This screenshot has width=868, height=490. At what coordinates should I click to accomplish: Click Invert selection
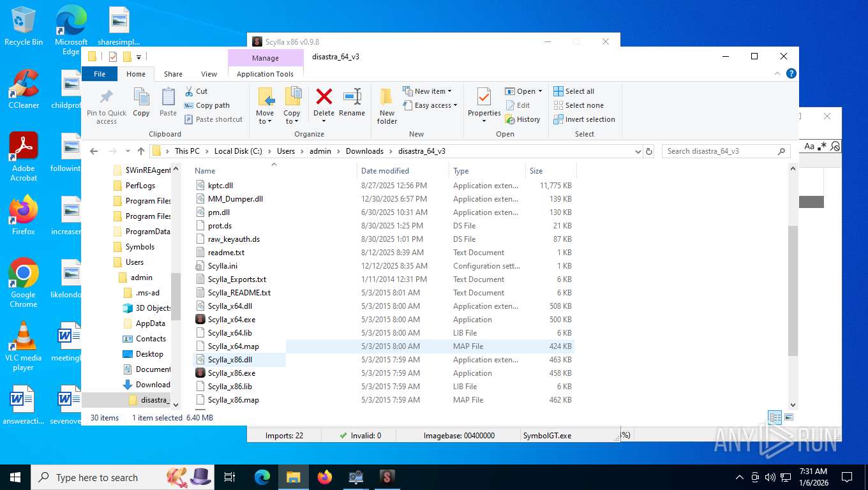583,119
